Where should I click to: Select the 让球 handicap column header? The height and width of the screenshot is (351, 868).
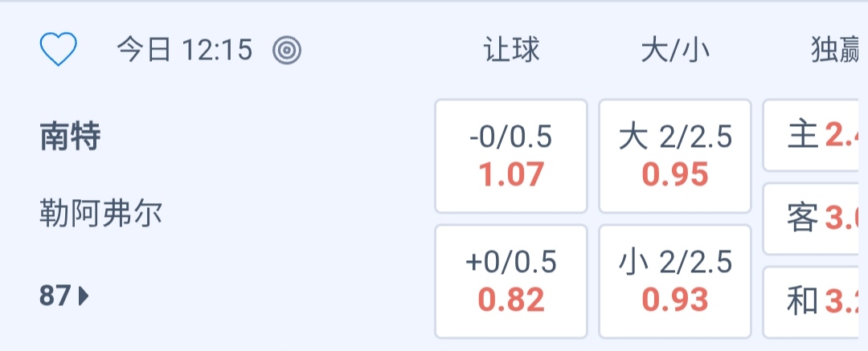coord(511,51)
